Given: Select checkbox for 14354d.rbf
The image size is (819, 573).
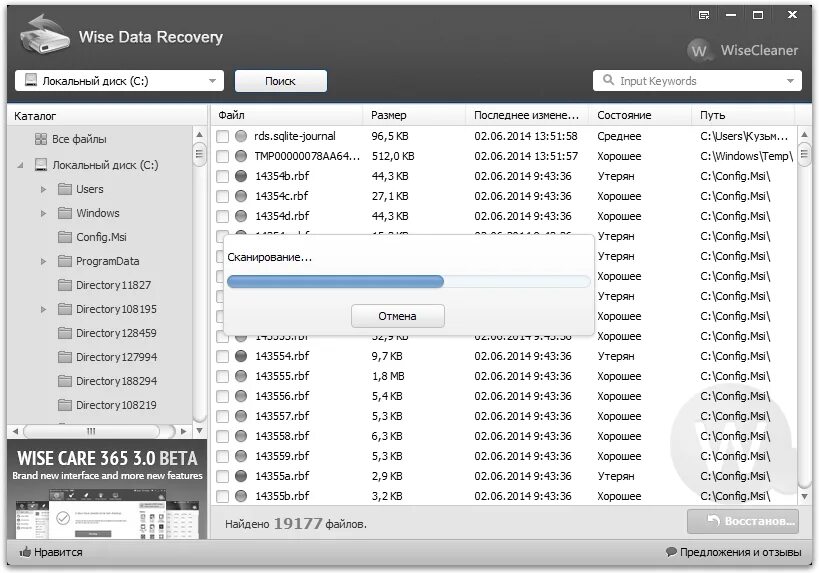Looking at the screenshot, I should tap(223, 216).
